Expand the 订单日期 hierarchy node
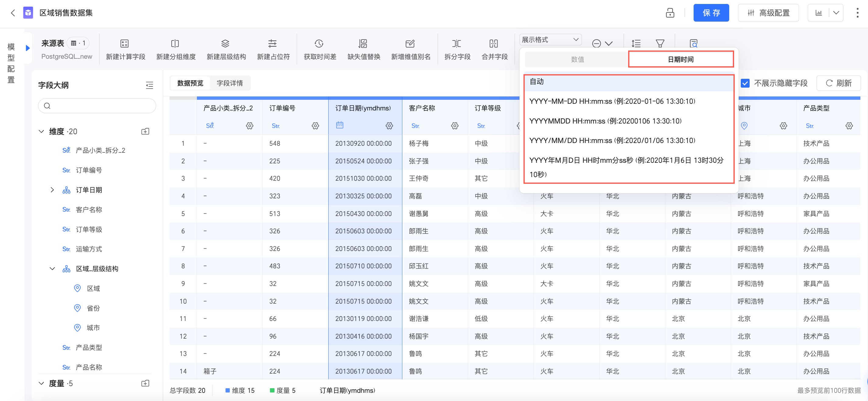Screen dimensions: 868x401 (x=52, y=190)
